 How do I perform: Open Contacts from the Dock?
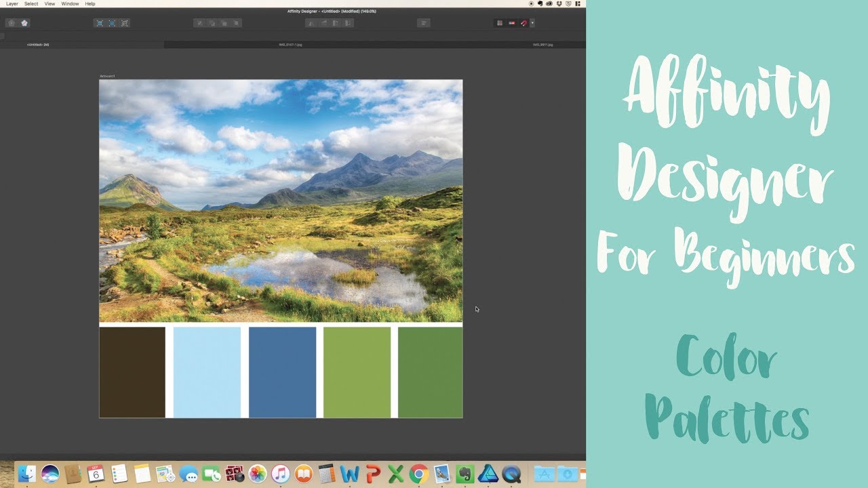coord(73,474)
